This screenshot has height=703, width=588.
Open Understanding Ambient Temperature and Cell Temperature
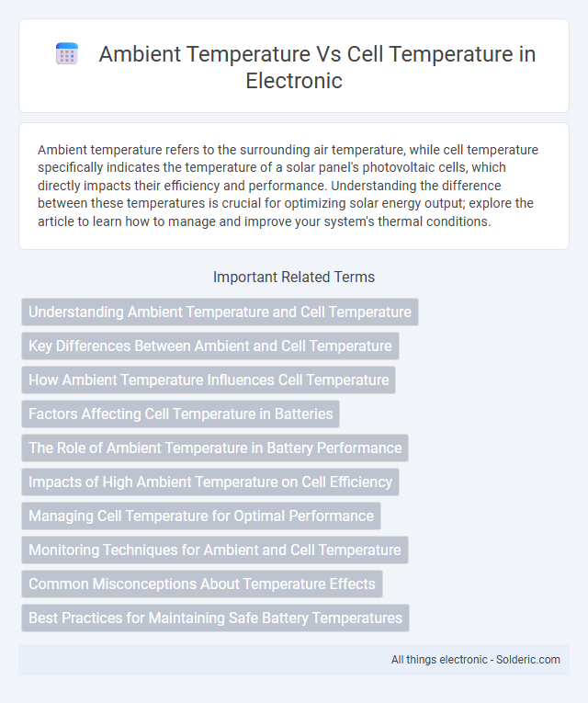click(x=220, y=312)
